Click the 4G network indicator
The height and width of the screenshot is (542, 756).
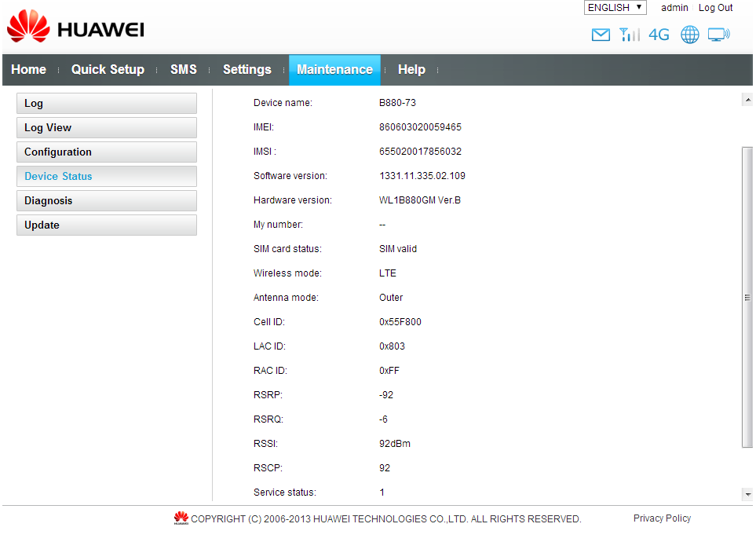click(x=659, y=35)
